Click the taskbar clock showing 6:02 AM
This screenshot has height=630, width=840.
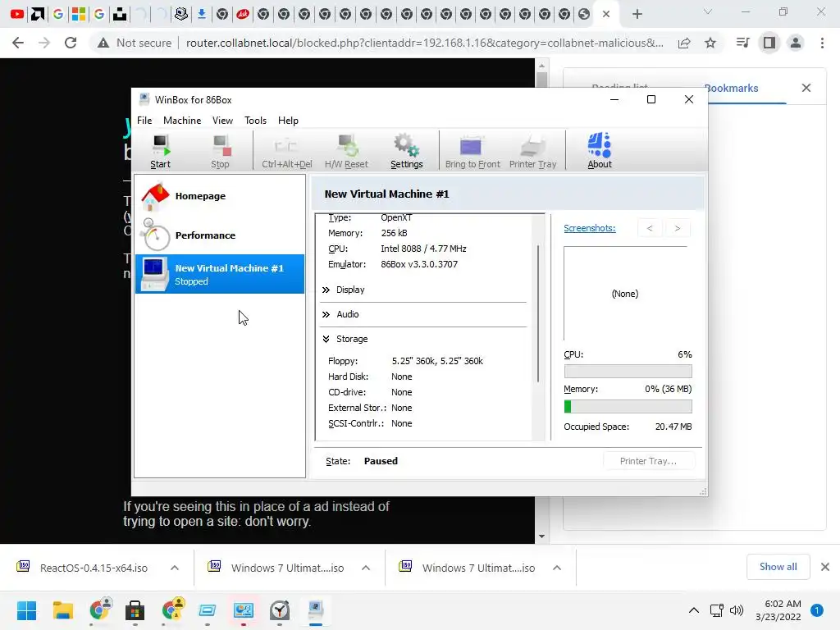[778, 610]
